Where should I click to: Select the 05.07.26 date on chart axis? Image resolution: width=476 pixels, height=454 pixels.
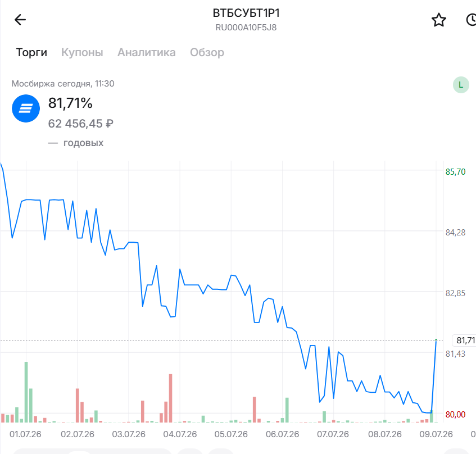[231, 434]
